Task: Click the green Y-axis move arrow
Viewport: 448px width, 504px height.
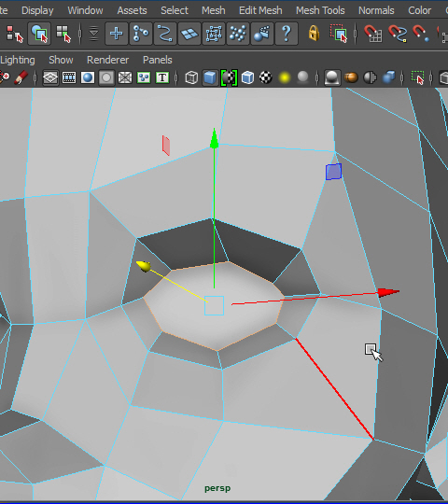Action: click(214, 138)
